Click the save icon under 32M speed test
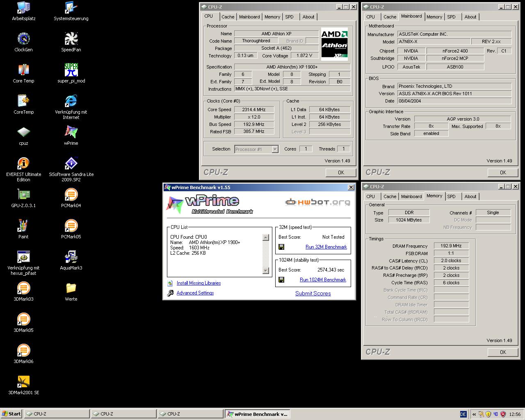 [281, 247]
